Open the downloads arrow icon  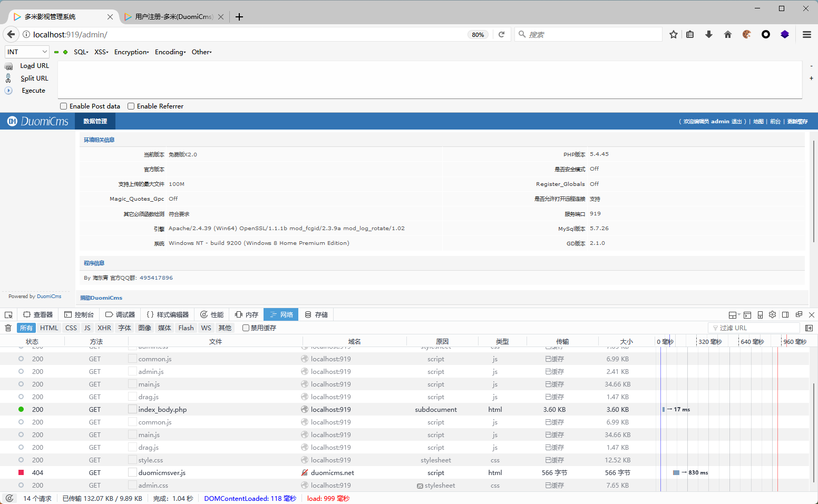(709, 34)
